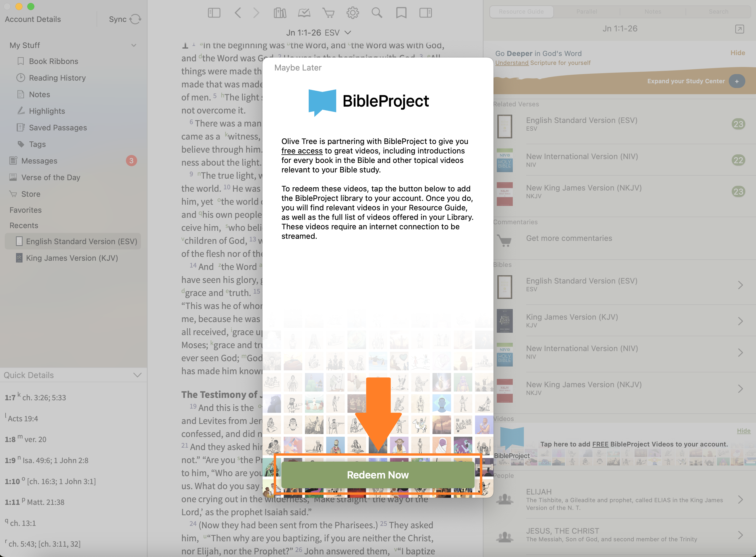756x557 pixels.
Task: Go back with the left arrow
Action: point(238,13)
